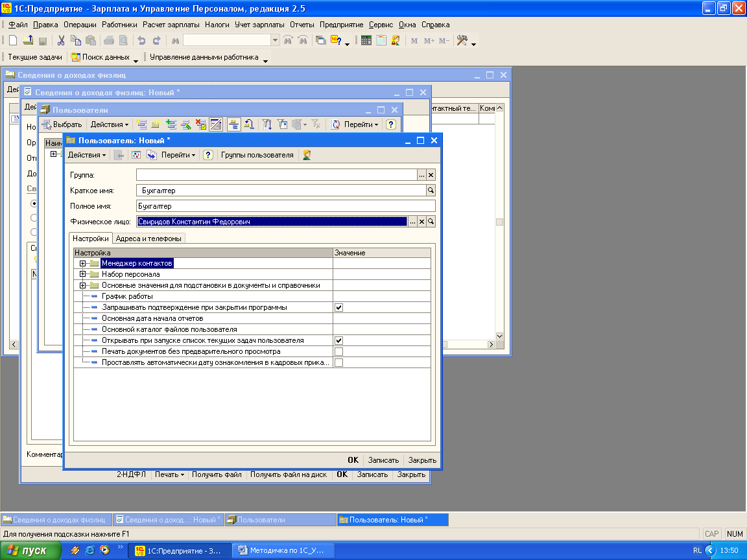Click Получить файл на диск button

click(289, 474)
